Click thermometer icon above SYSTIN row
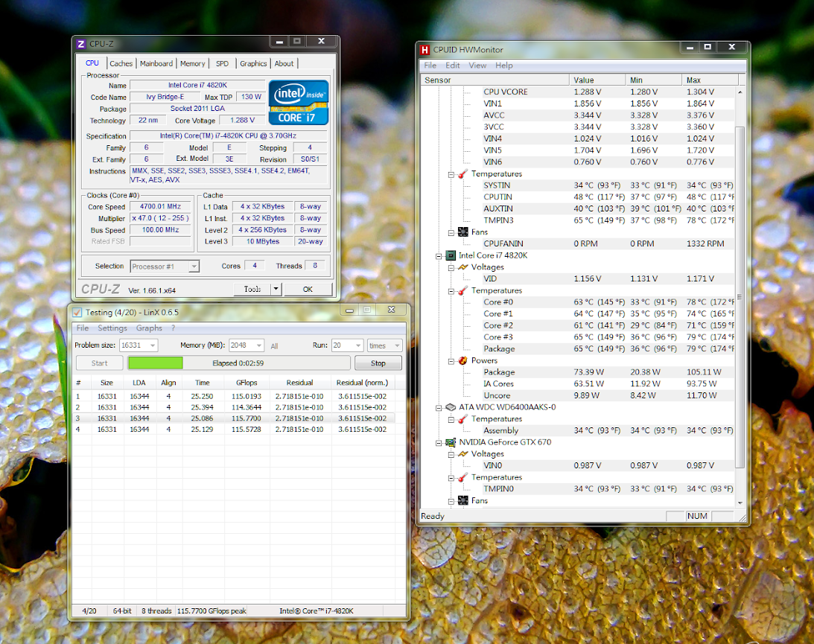This screenshot has height=644, width=814. [x=463, y=174]
